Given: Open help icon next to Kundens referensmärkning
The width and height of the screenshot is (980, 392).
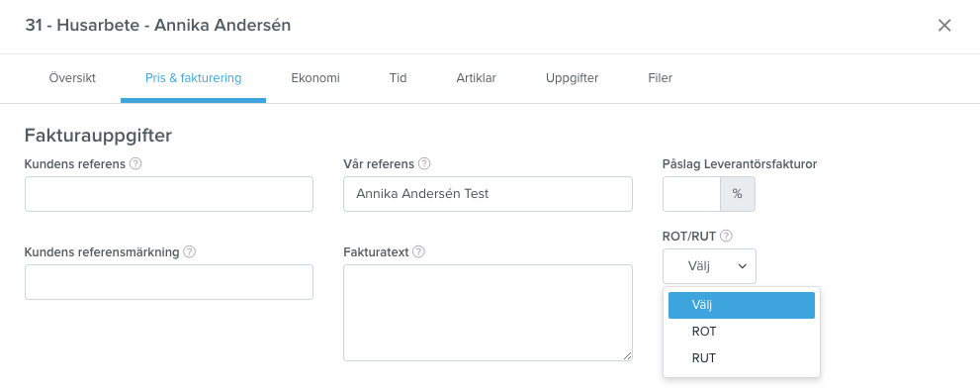Looking at the screenshot, I should coord(190,252).
